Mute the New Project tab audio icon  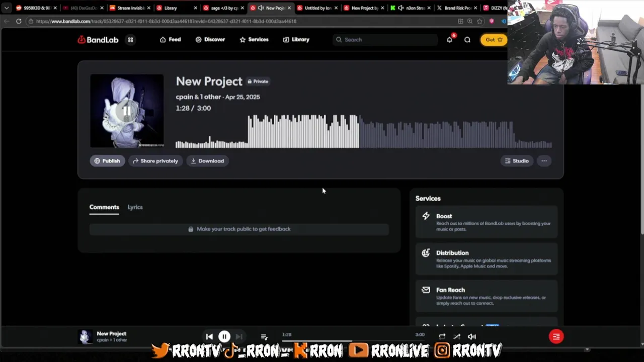[261, 8]
